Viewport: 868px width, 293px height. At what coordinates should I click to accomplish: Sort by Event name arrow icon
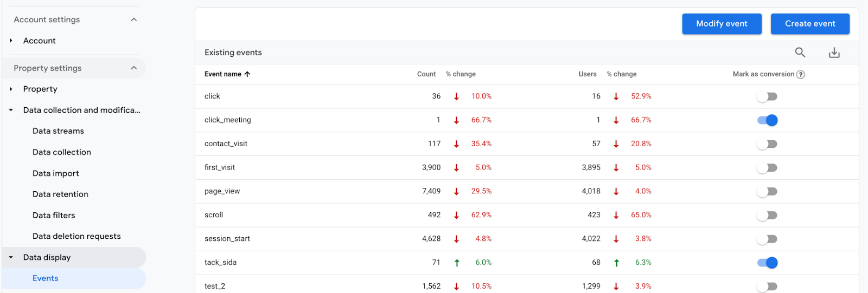[x=247, y=74]
